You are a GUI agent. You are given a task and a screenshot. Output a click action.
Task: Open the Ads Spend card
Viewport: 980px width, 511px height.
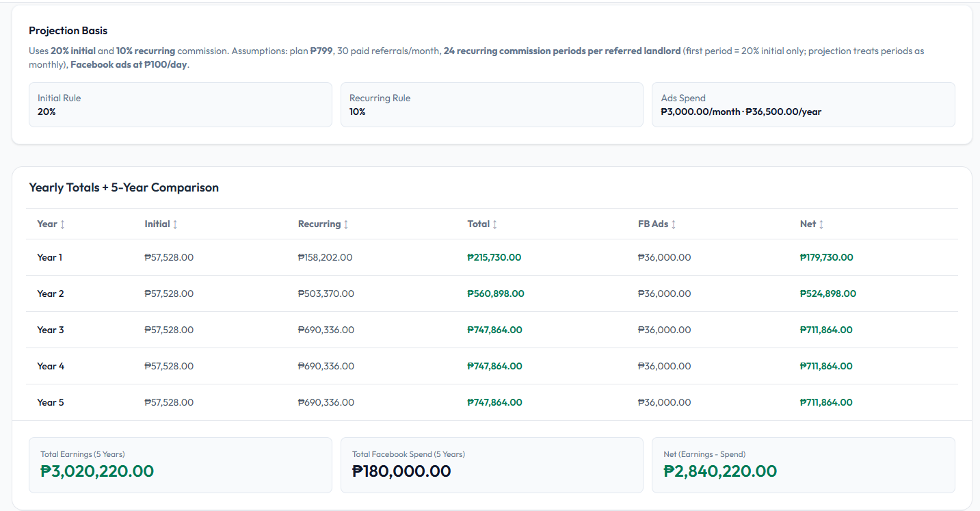coord(803,105)
